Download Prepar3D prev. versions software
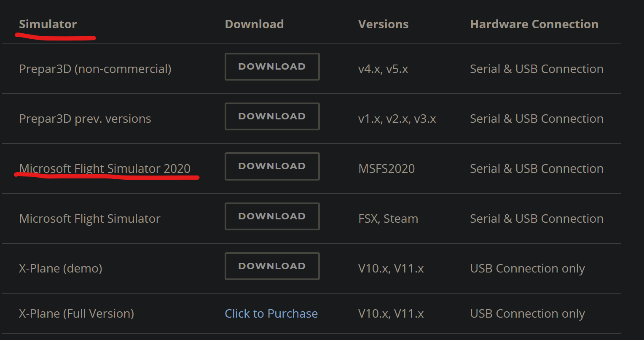The height and width of the screenshot is (340, 644). coord(272,116)
